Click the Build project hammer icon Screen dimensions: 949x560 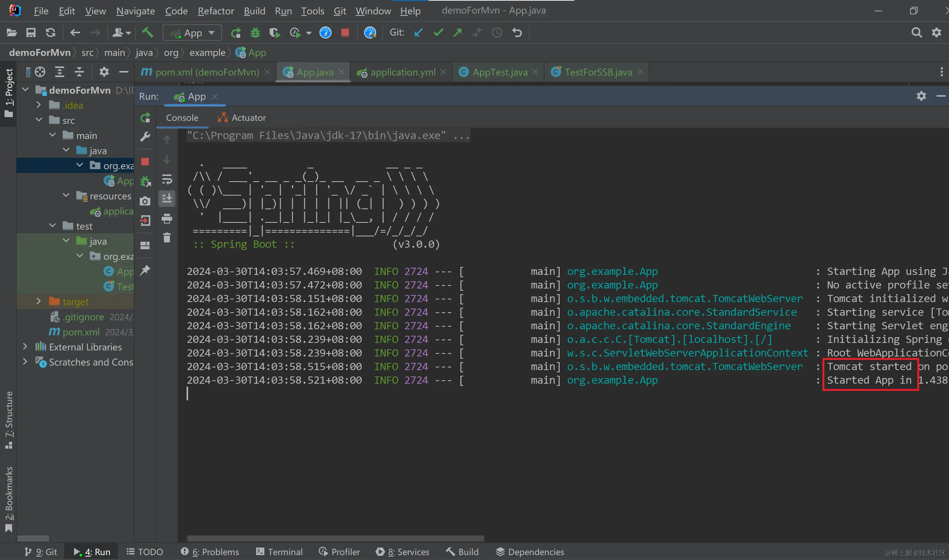pos(148,33)
